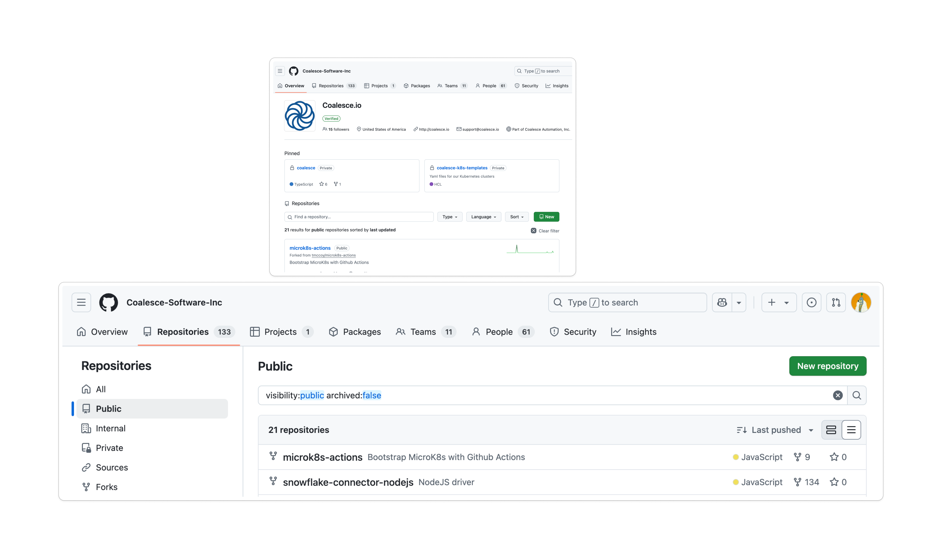This screenshot has width=942, height=560.
Task: Switch repositories to compact list layout
Action: coord(852,430)
